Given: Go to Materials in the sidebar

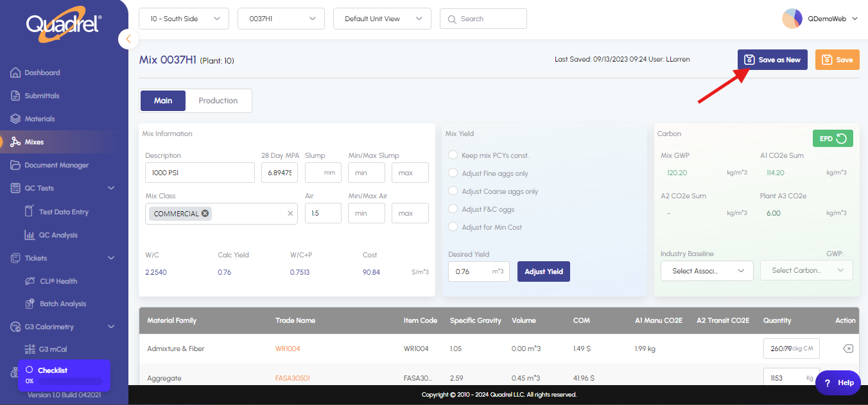Looking at the screenshot, I should 40,119.
